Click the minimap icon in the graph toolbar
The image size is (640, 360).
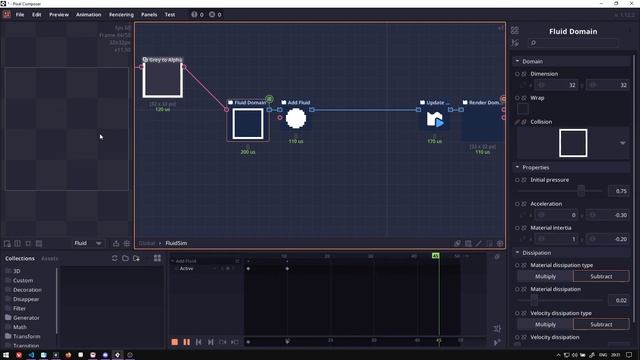(x=468, y=243)
